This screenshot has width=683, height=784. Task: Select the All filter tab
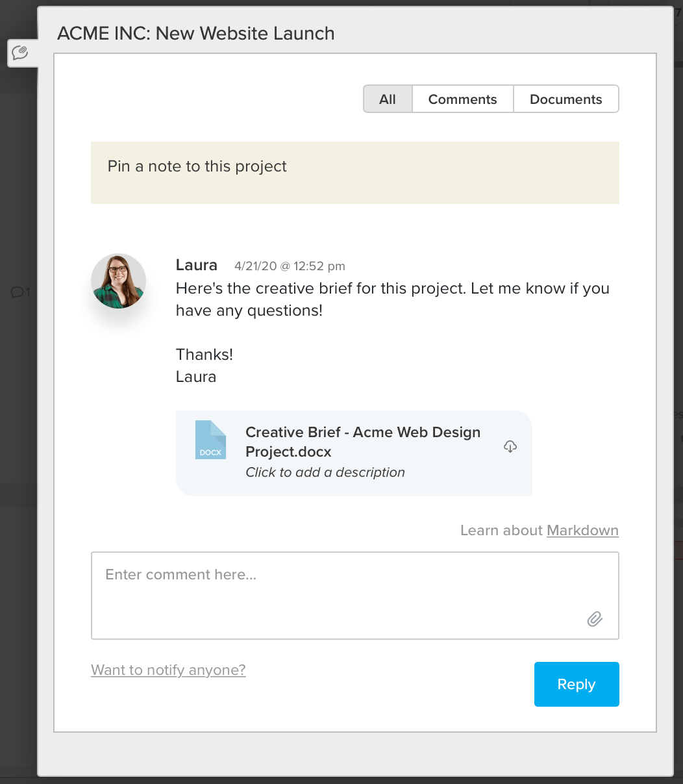click(x=387, y=99)
